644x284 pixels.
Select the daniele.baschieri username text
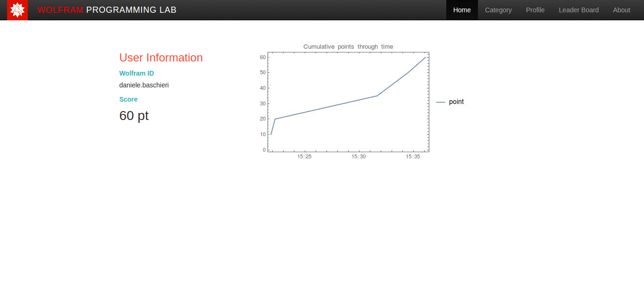(x=144, y=85)
